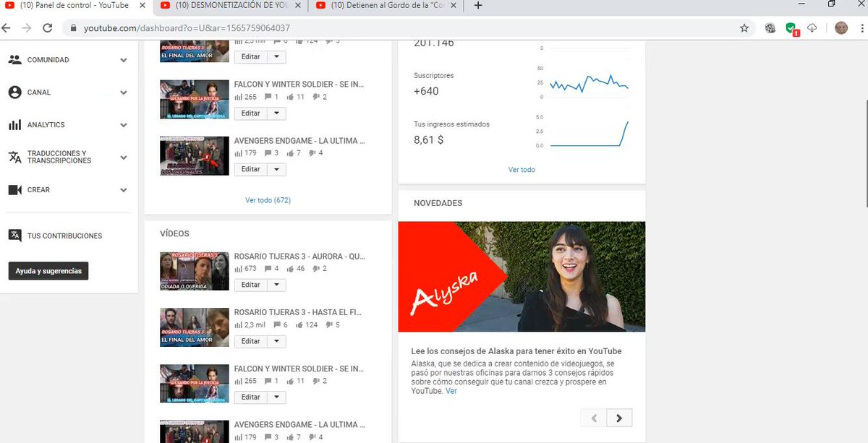Image resolution: width=868 pixels, height=443 pixels.
Task: Go back using the browser back arrow
Action: [x=7, y=28]
